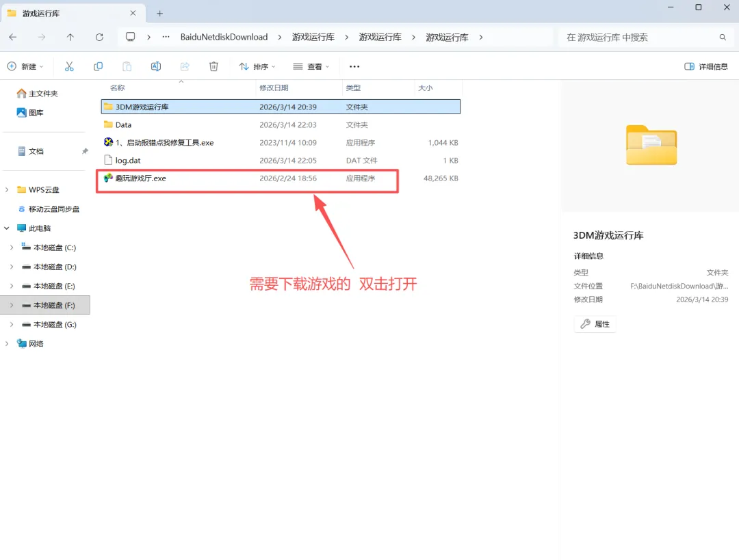Click the Delete trash icon
This screenshot has width=739, height=560.
pos(213,66)
